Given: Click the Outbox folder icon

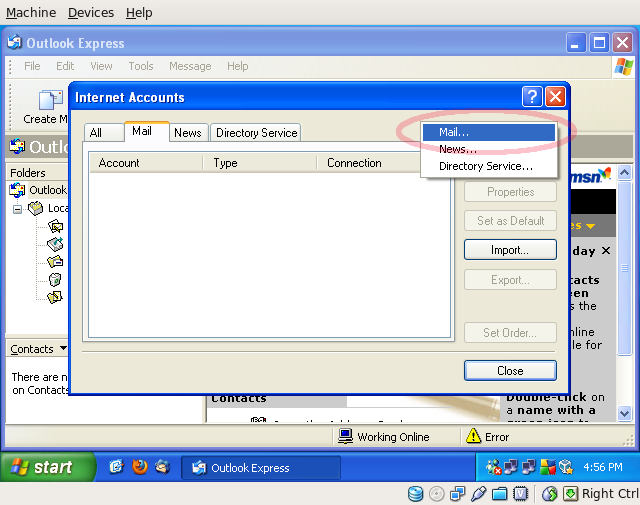Looking at the screenshot, I should tap(56, 244).
